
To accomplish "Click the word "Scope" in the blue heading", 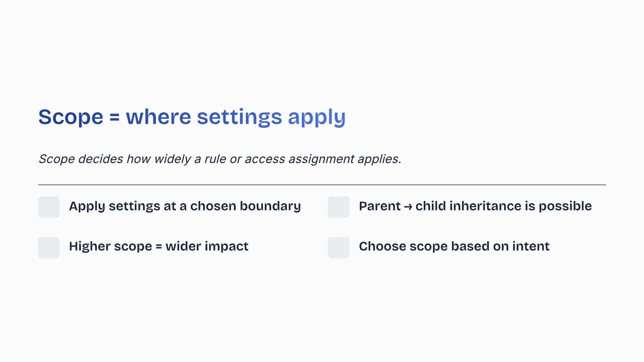I will [71, 117].
